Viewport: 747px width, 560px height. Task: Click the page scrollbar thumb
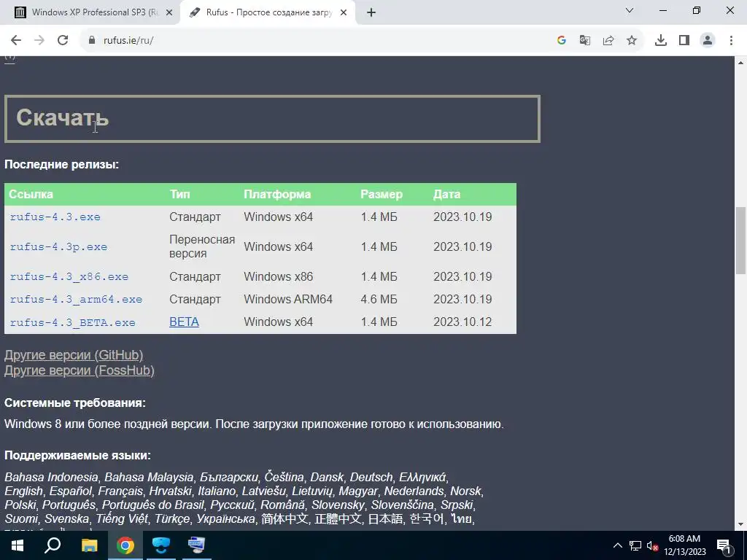click(x=740, y=241)
